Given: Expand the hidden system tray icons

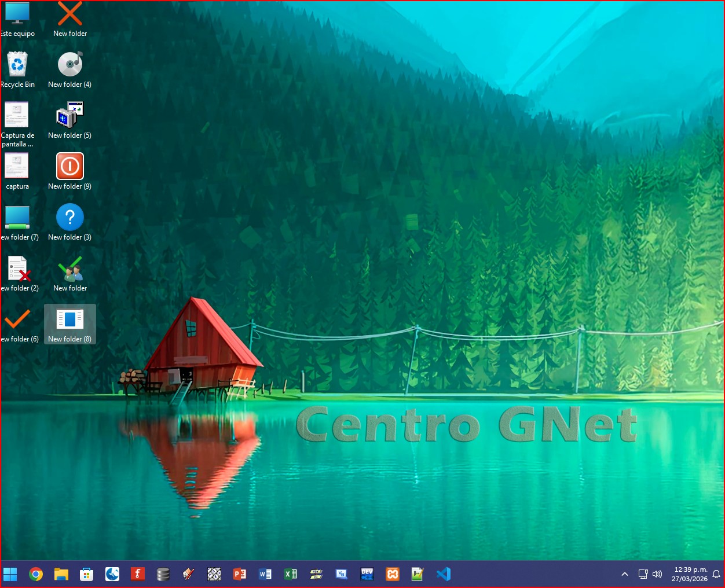Looking at the screenshot, I should tap(624, 574).
